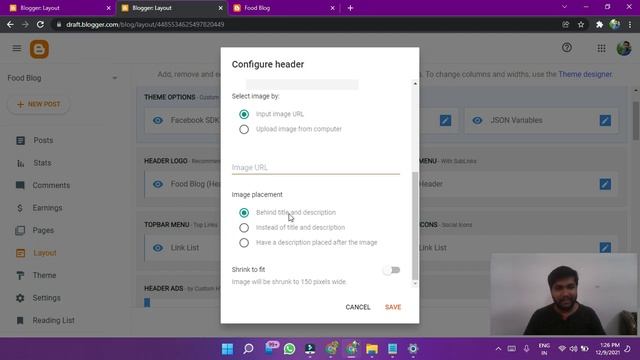The height and width of the screenshot is (360, 640).
Task: Switch to the first Blogger Layout tab
Action: pyautogui.click(x=59, y=8)
